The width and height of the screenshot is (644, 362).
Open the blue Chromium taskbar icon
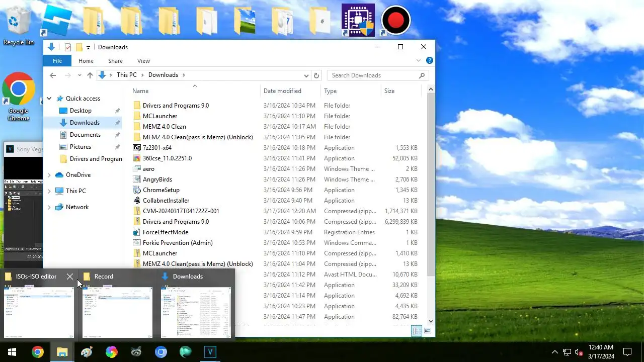[x=160, y=352]
